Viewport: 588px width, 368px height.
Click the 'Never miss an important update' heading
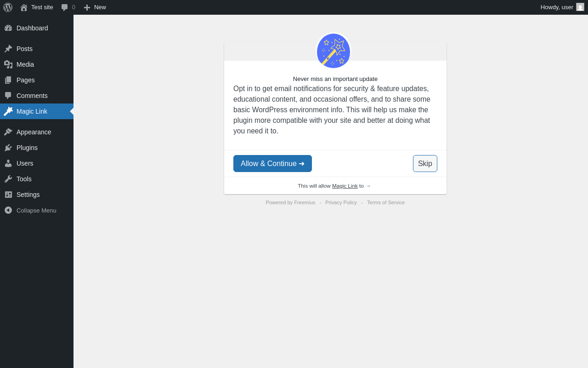point(335,79)
